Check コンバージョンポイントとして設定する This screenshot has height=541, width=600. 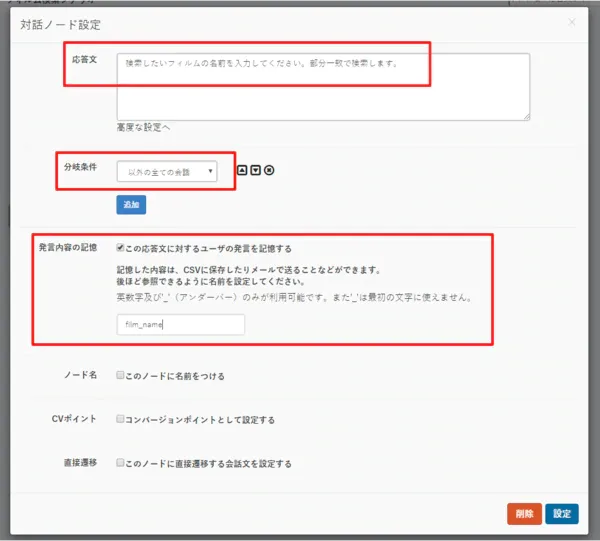tap(120, 420)
